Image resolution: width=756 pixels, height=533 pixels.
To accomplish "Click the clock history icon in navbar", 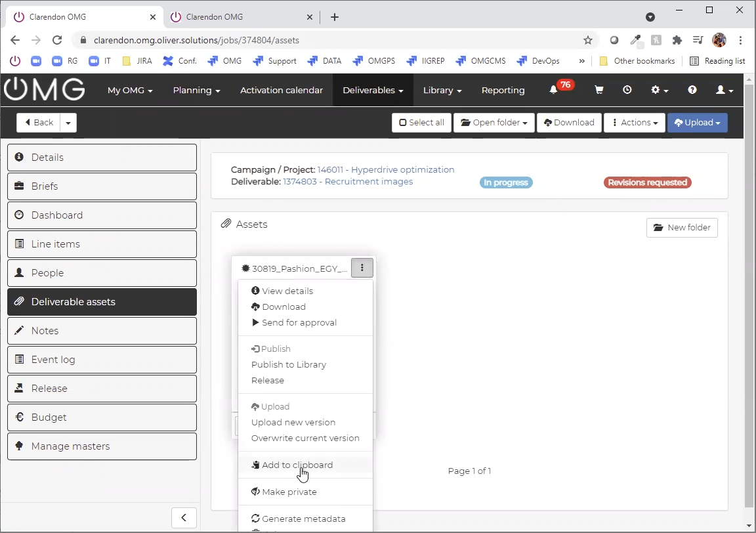I will click(627, 90).
